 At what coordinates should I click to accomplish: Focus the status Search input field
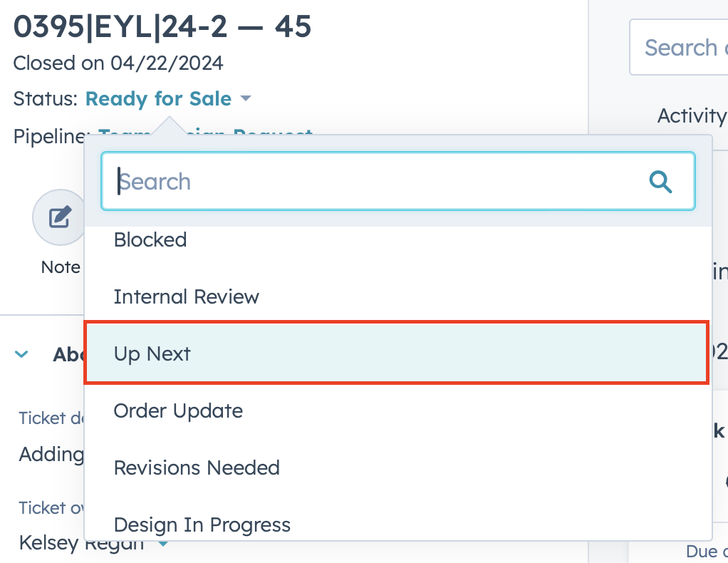[378, 182]
